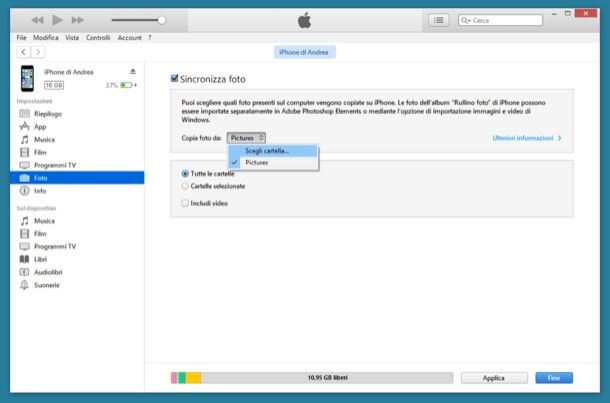Open the Account menu
The width and height of the screenshot is (610, 403).
tap(130, 38)
